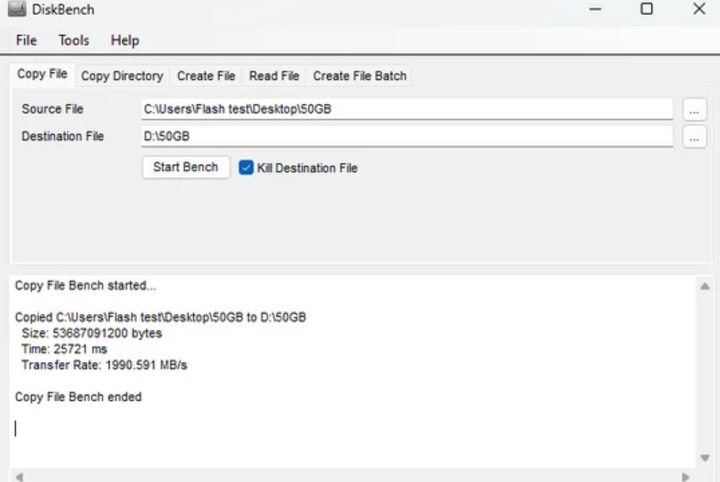The width and height of the screenshot is (720, 482).
Task: Click the 'Size: 53687091200 bytes' line
Action: [92, 333]
